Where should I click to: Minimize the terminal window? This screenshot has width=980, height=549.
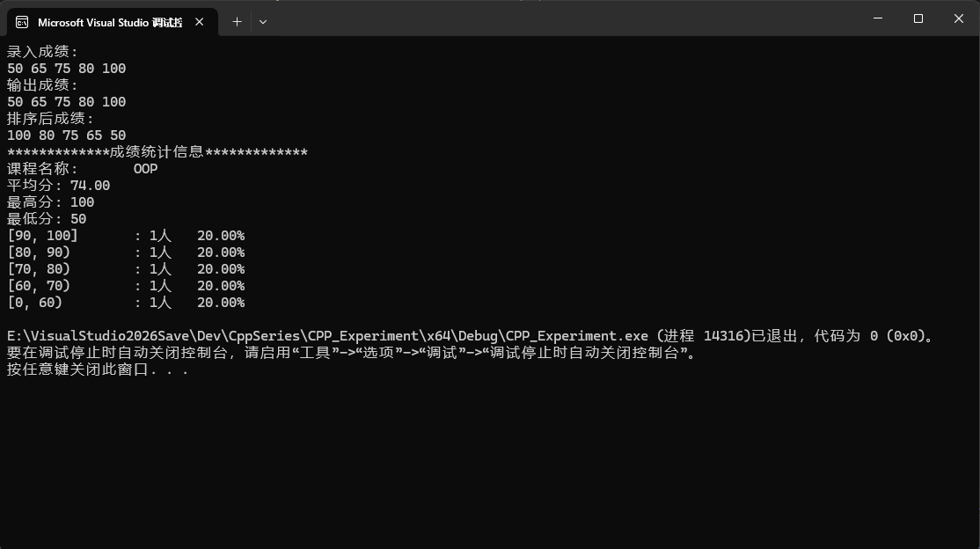click(877, 18)
